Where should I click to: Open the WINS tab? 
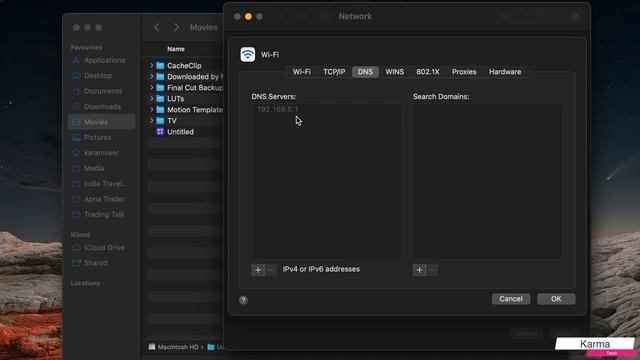click(395, 72)
